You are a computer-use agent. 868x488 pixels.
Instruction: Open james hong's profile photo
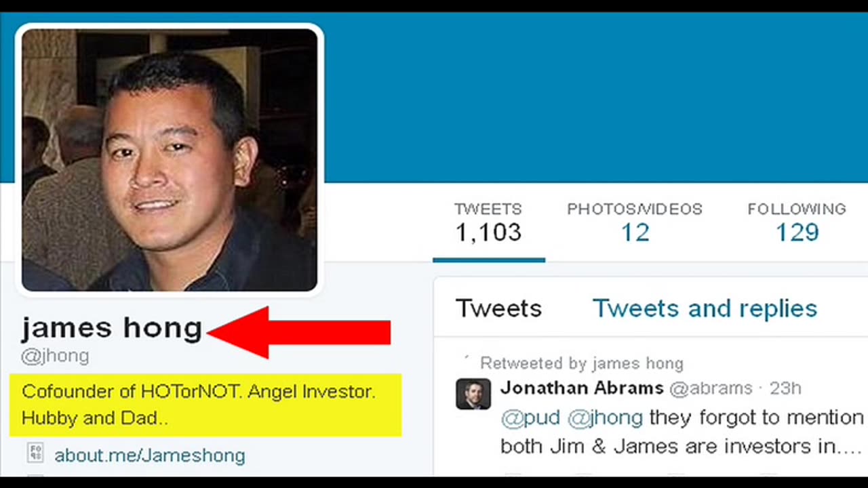(170, 160)
